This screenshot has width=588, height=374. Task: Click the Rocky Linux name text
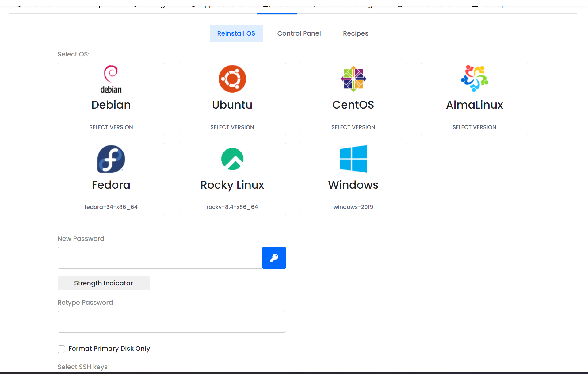point(232,185)
